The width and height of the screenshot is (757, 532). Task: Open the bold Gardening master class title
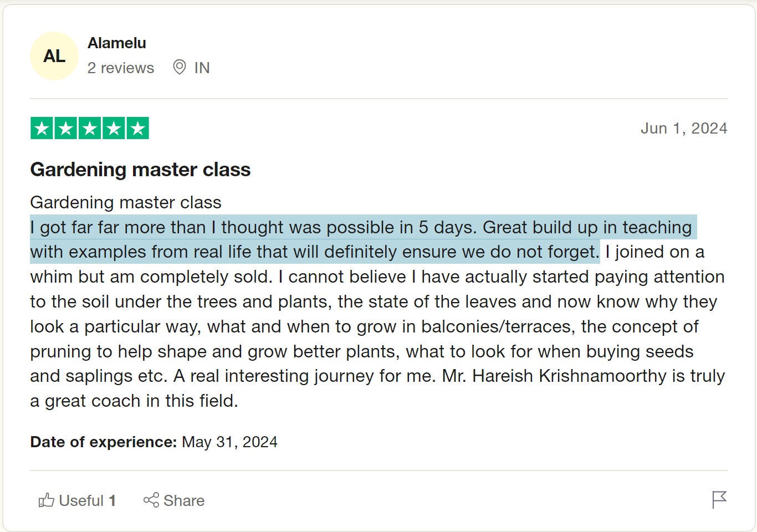140,170
